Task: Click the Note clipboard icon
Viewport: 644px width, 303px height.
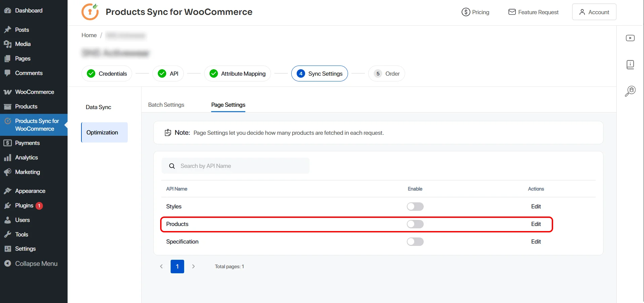Action: click(x=168, y=133)
